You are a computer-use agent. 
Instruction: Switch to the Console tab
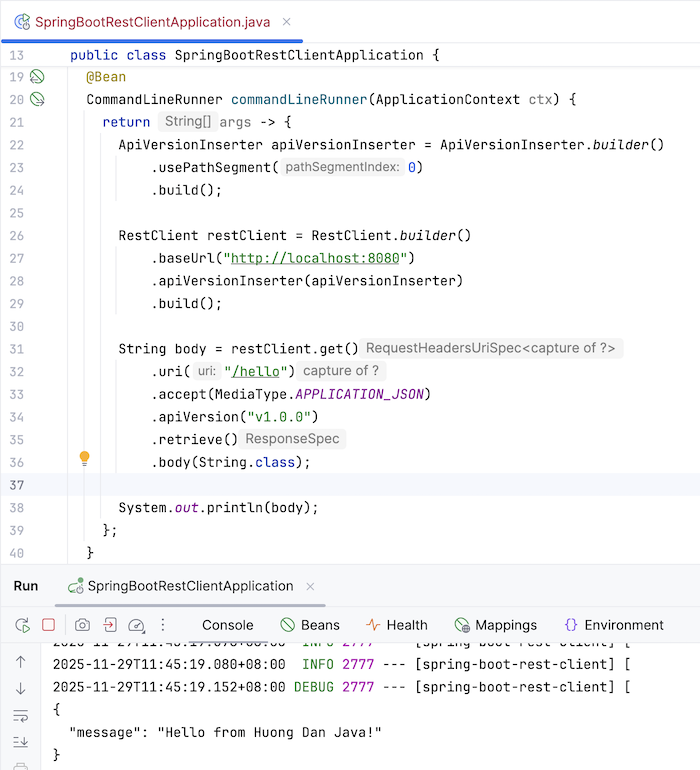(x=227, y=625)
